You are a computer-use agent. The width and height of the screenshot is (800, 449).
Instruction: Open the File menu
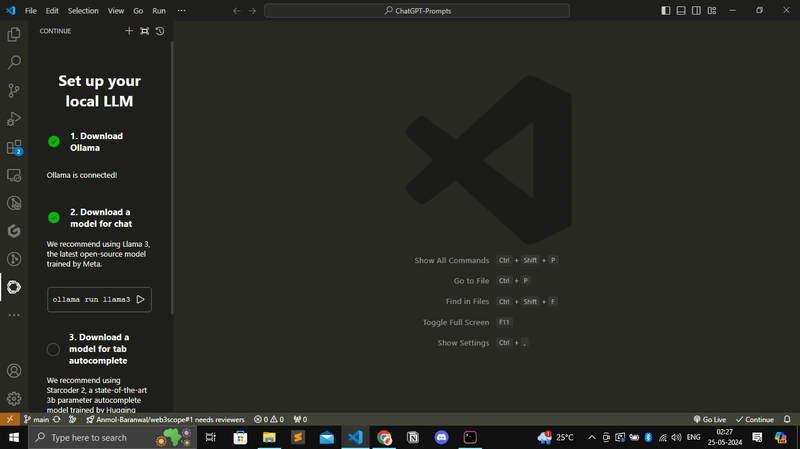click(31, 11)
